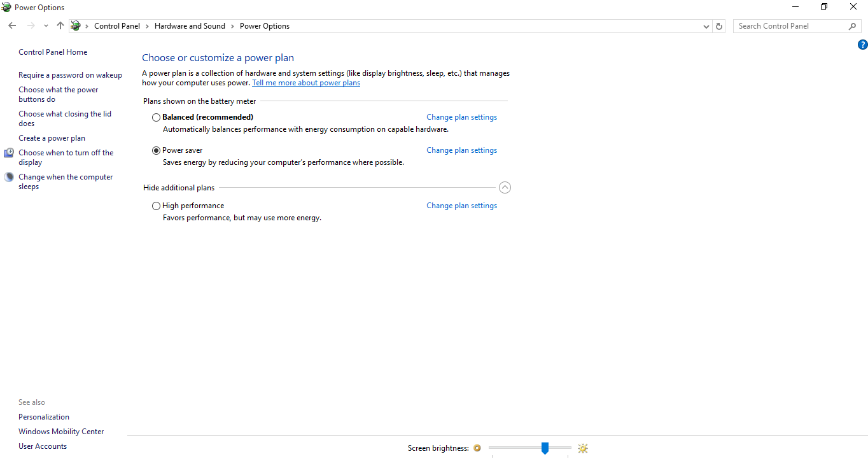Click the dim brightness icon
The image size is (868, 459).
click(477, 448)
